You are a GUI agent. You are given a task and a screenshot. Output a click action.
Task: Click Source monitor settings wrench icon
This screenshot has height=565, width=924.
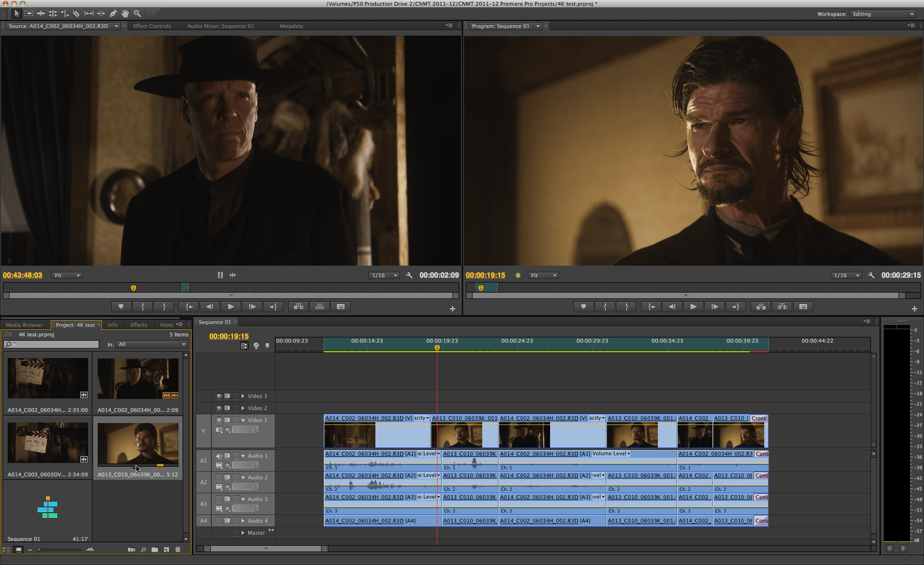coord(409,275)
